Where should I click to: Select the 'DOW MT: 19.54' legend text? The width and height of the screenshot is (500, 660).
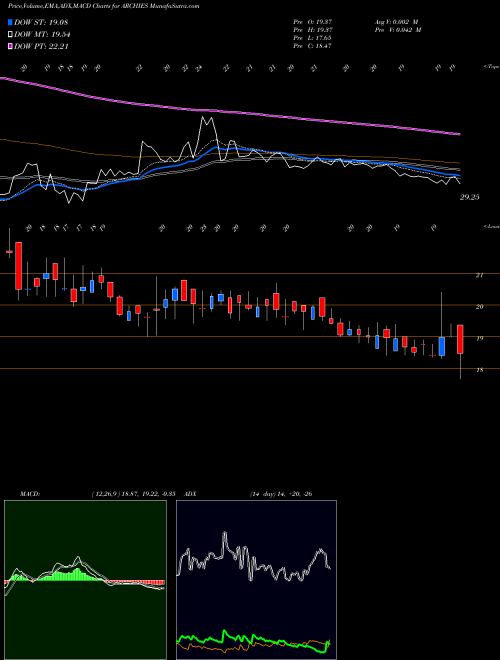click(41, 35)
